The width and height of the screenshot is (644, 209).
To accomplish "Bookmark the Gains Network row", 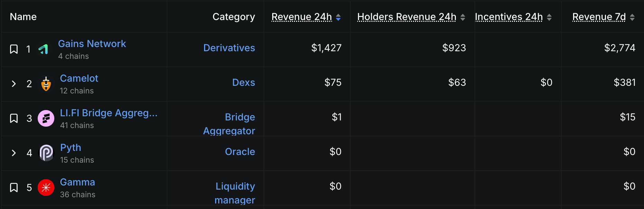I will click(14, 49).
